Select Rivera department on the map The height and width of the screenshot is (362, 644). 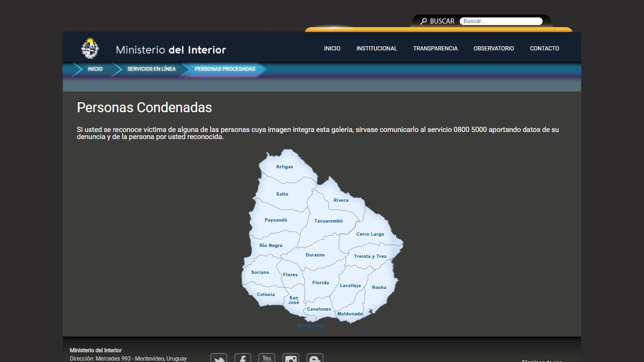pyautogui.click(x=341, y=200)
